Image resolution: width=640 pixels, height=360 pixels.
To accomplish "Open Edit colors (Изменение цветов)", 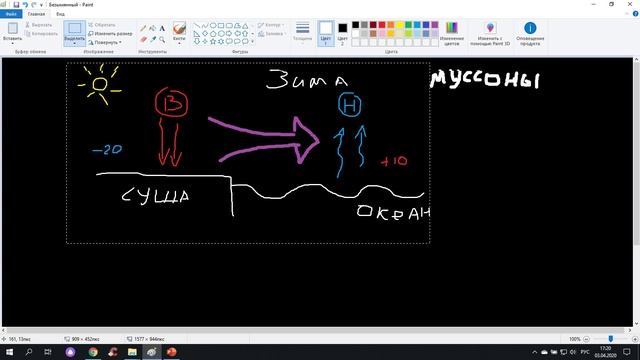I will tap(451, 33).
